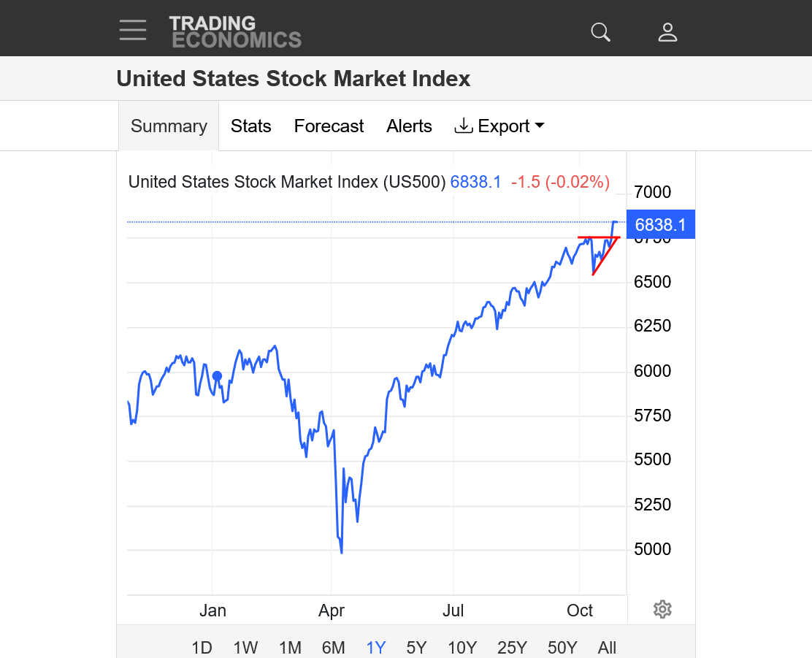Show All historical data range
Viewport: 812px width, 658px height.
607,647
